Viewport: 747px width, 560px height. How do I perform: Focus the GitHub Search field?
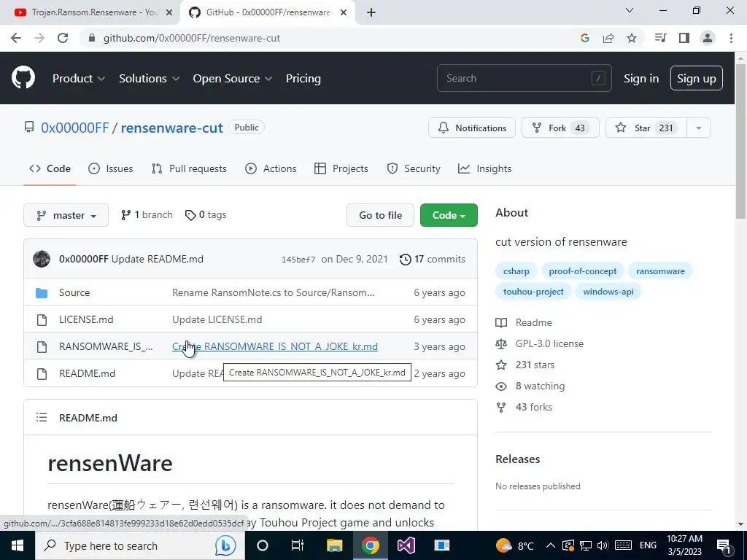coord(524,78)
